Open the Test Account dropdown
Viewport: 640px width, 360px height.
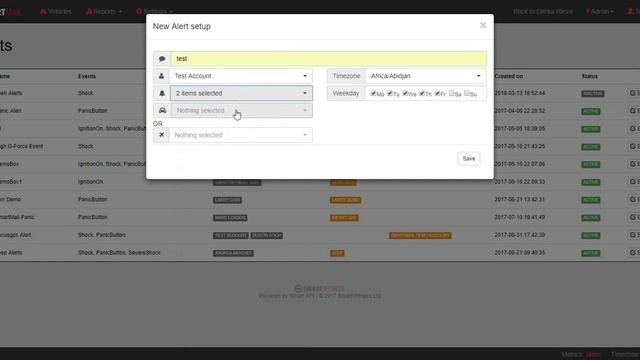pyautogui.click(x=241, y=76)
